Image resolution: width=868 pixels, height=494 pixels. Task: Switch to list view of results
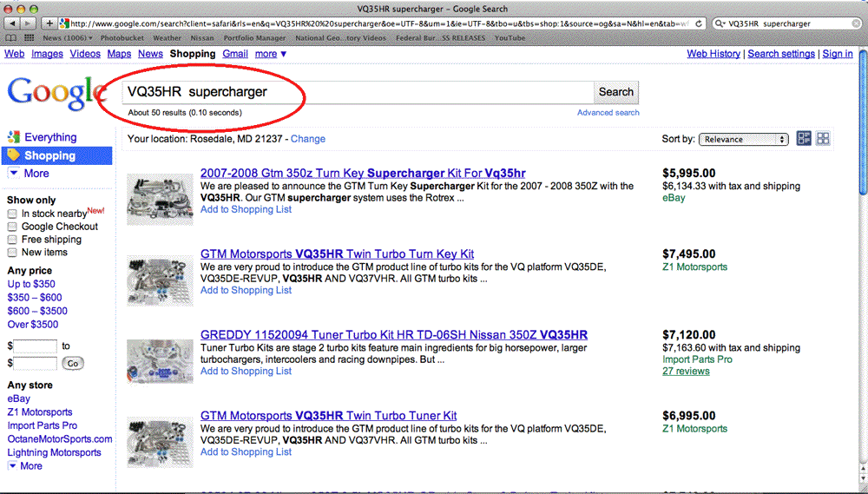tap(804, 139)
